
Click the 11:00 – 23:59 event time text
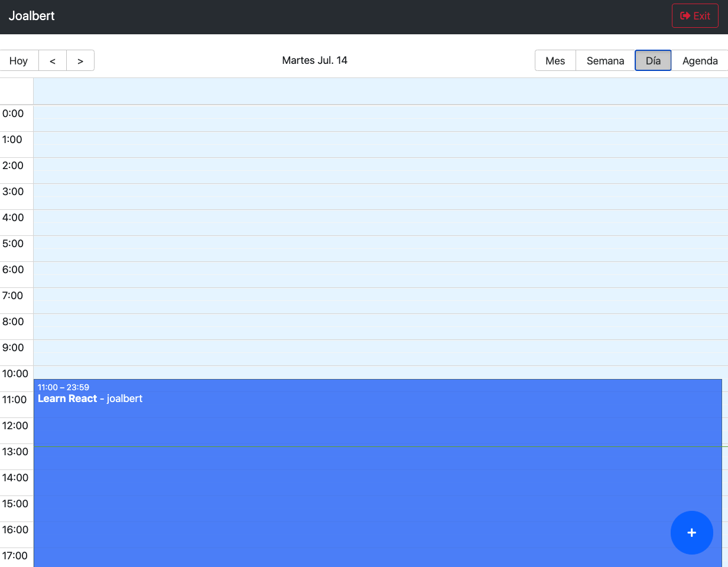point(63,387)
